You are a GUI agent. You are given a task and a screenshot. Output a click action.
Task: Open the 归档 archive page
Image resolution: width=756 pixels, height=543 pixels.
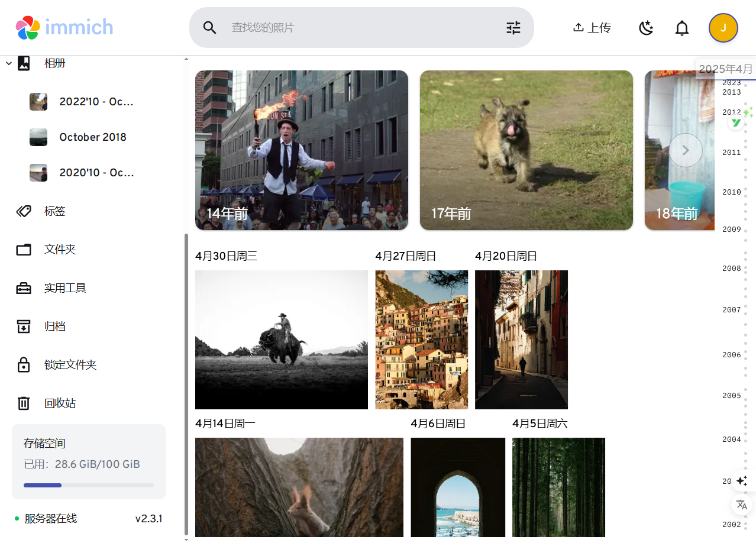pyautogui.click(x=54, y=327)
